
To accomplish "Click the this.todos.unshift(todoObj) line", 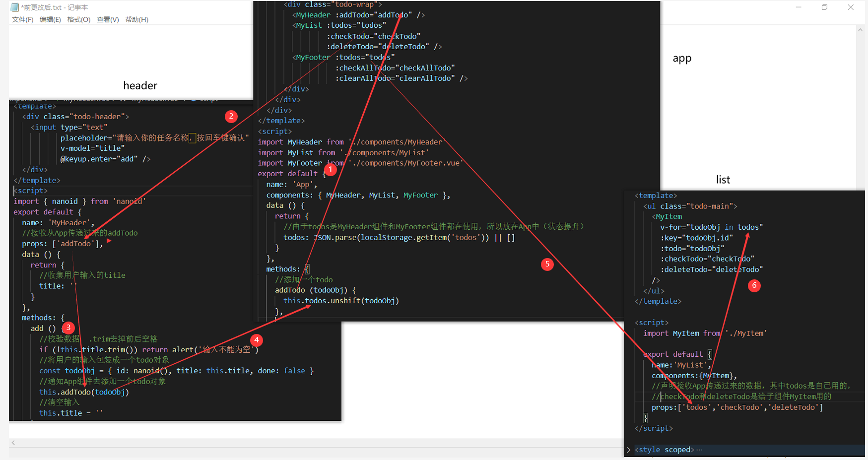I will [x=341, y=301].
